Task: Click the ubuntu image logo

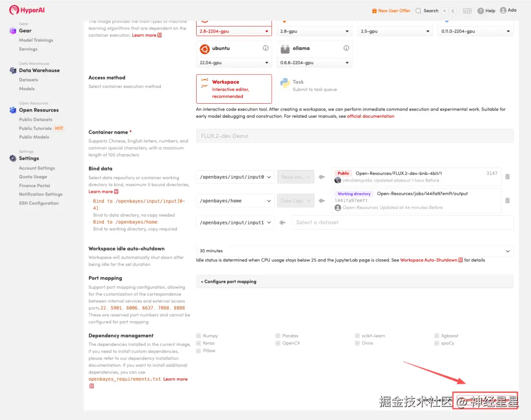Action: click(205, 49)
